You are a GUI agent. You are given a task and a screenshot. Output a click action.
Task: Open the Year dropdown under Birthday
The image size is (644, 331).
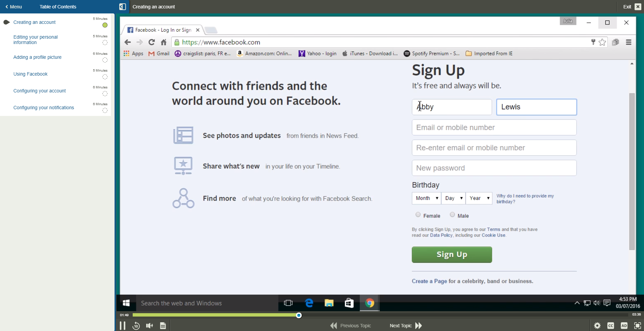click(478, 198)
